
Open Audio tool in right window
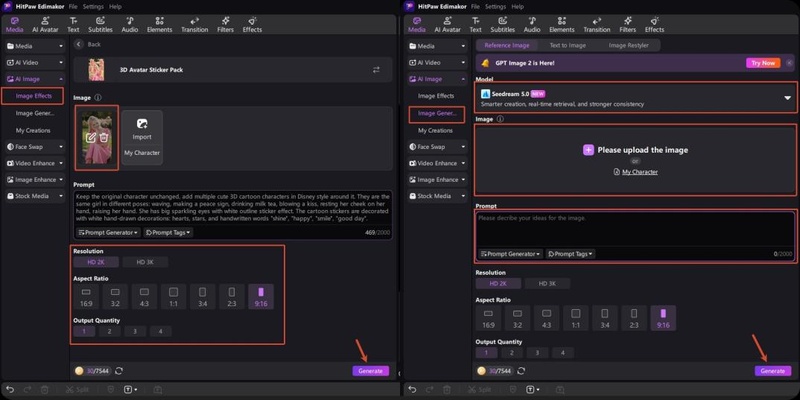point(532,24)
